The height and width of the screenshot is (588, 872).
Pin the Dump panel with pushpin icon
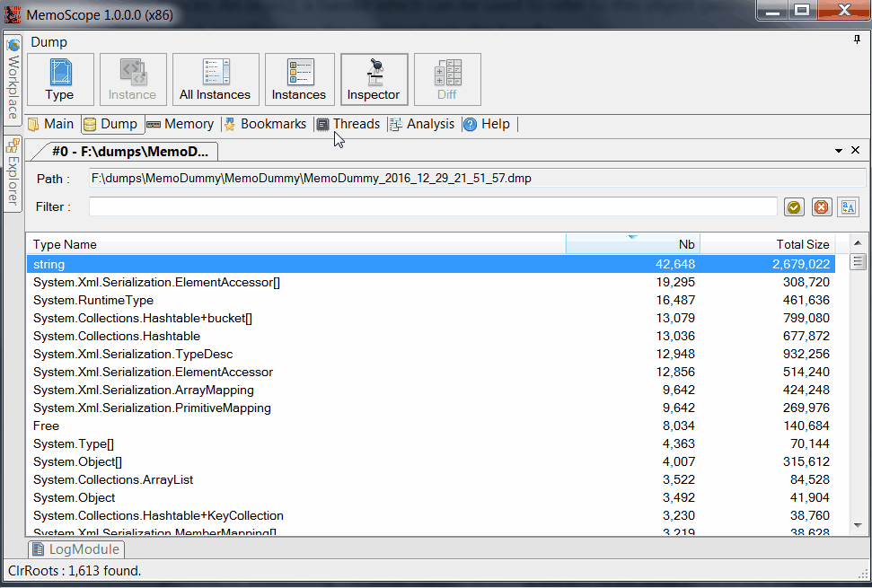pos(857,39)
